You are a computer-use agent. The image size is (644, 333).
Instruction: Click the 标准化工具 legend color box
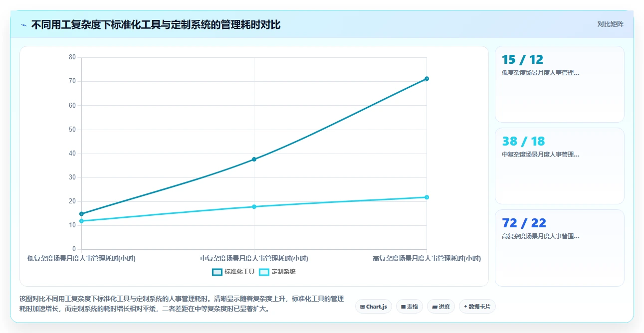pyautogui.click(x=217, y=272)
